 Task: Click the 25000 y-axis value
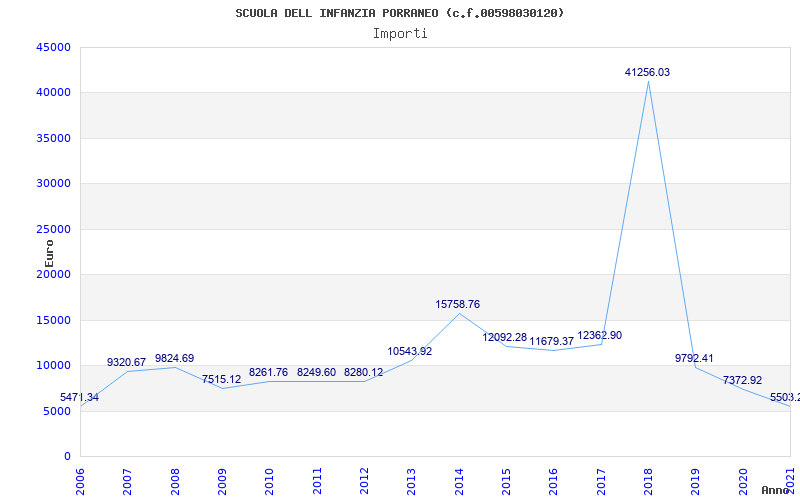[53, 229]
